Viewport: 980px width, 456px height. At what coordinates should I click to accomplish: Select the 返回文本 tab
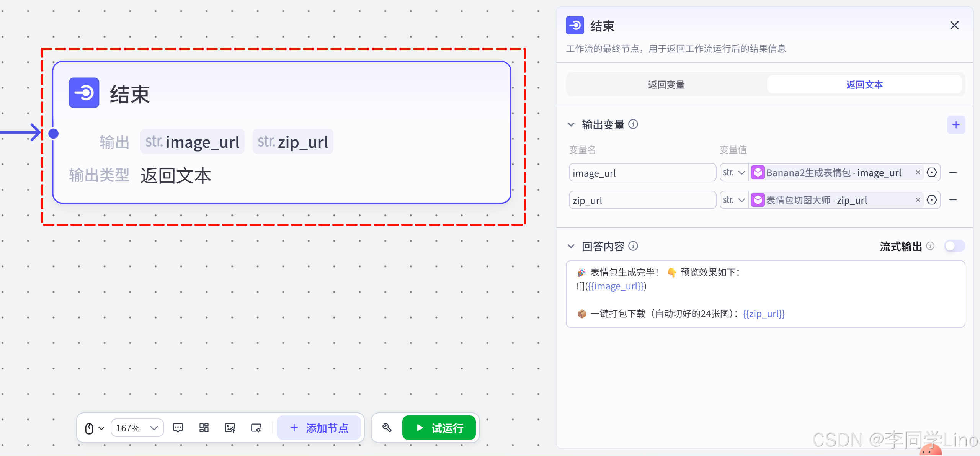864,85
